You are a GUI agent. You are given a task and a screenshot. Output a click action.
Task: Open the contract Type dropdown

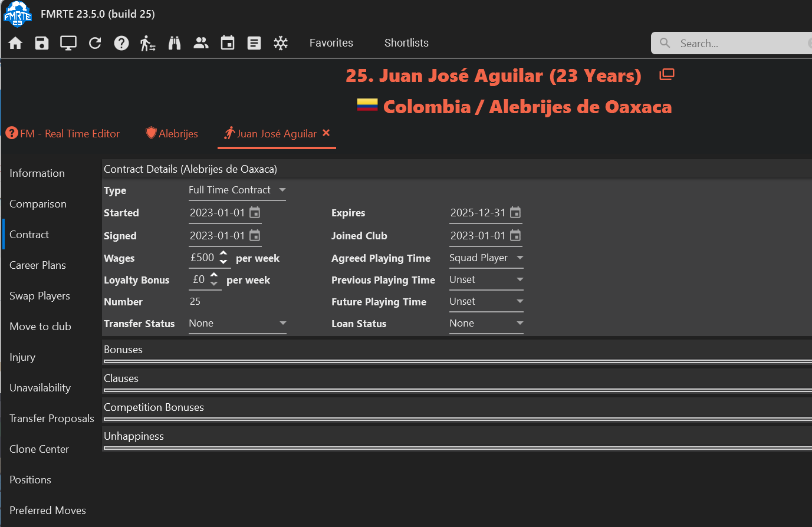pyautogui.click(x=237, y=190)
